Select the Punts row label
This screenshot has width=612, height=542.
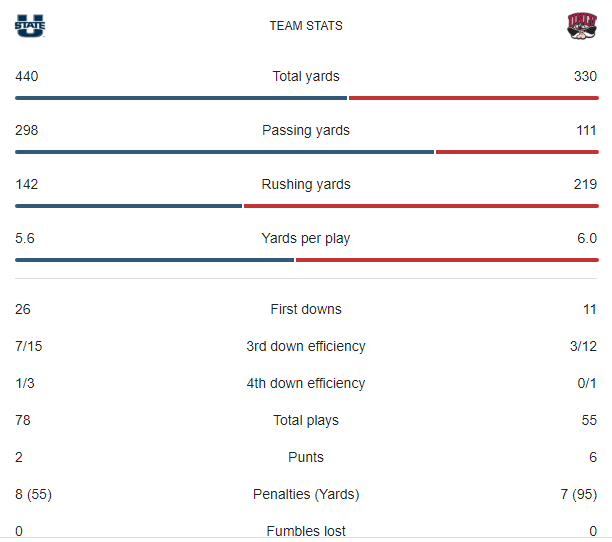coord(306,458)
